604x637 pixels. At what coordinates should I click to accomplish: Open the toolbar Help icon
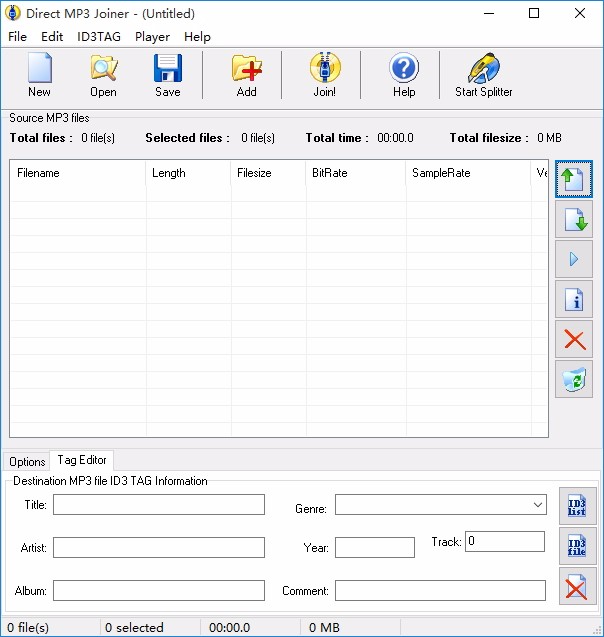[404, 75]
